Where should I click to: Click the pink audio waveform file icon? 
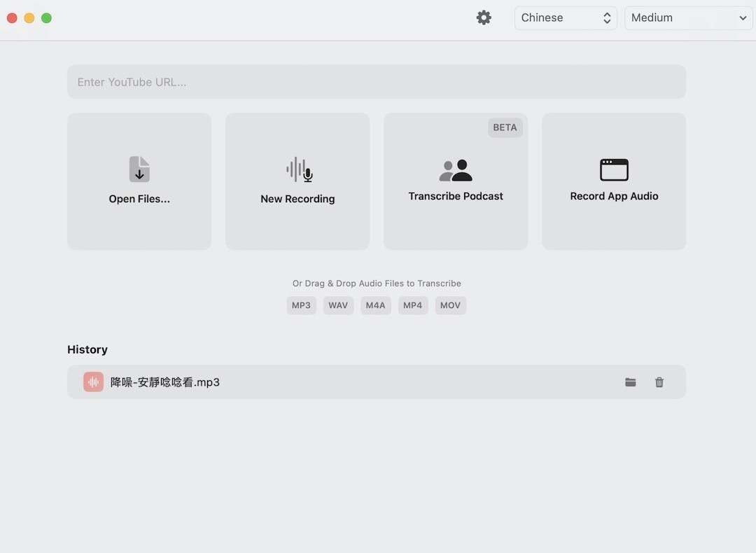click(x=93, y=382)
